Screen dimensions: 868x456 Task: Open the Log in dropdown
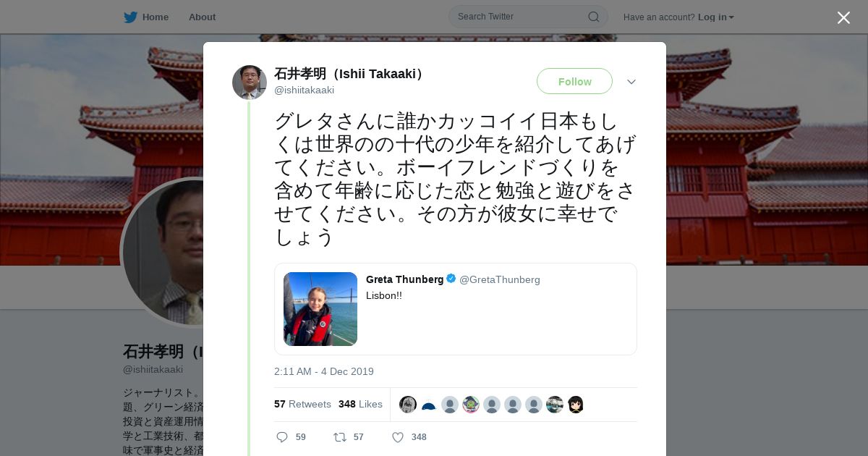tap(715, 17)
